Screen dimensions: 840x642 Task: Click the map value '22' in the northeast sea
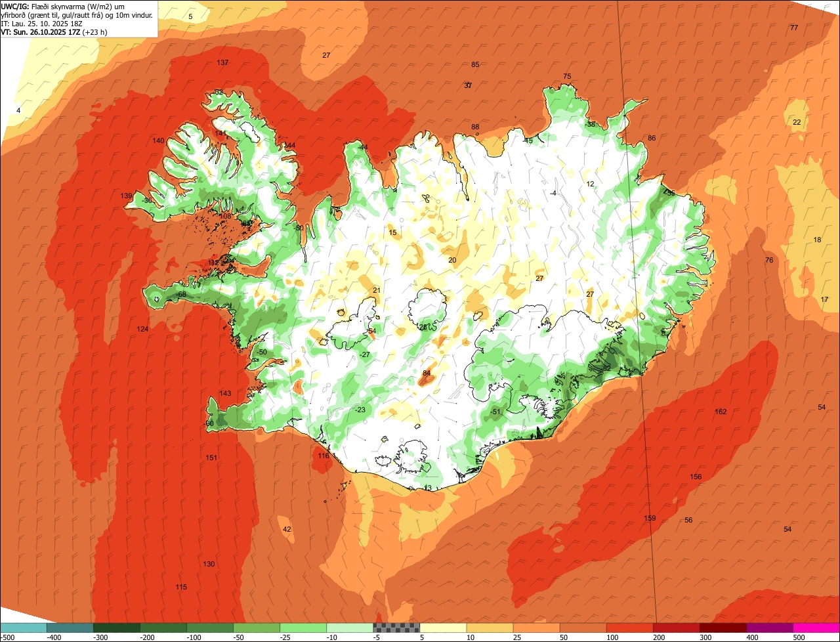point(797,122)
